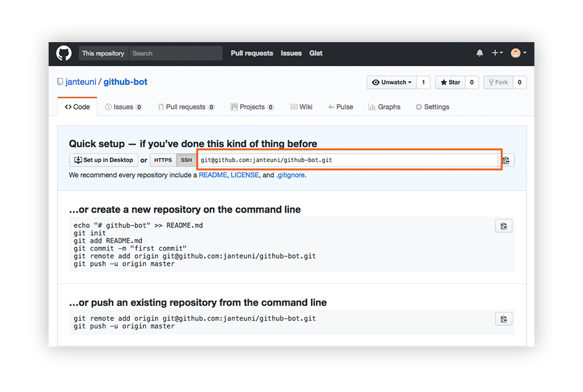Copy the push existing repository commands

tap(503, 319)
